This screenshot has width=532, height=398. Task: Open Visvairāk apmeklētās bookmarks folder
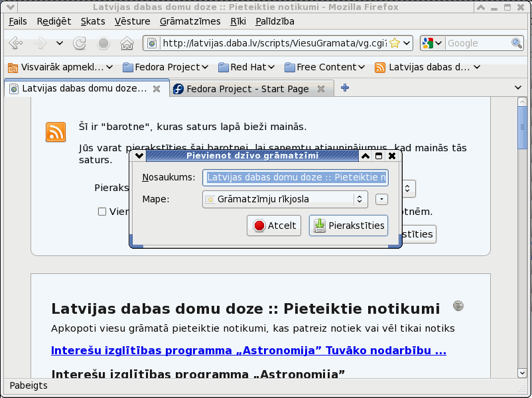(60, 67)
